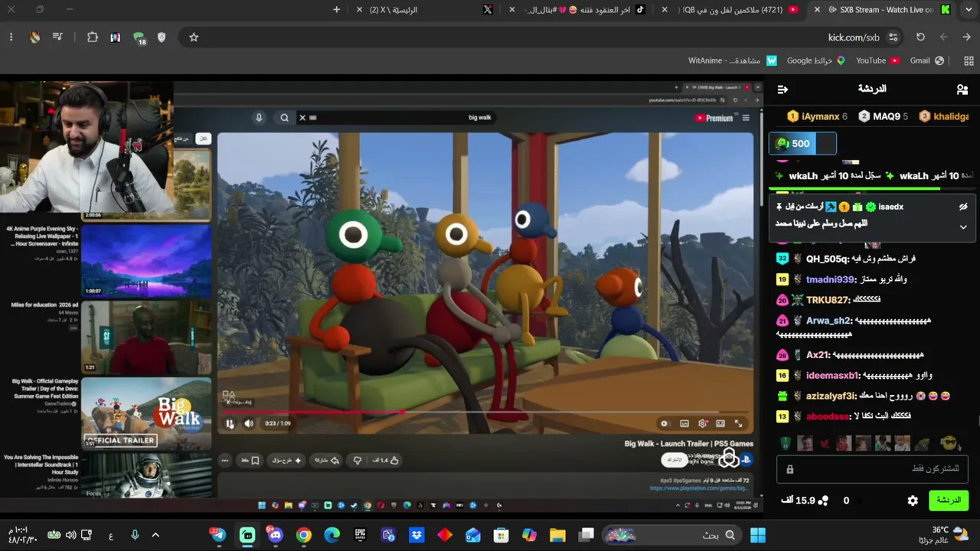
Task: Open the green extension with 18 badge
Action: [x=139, y=37]
